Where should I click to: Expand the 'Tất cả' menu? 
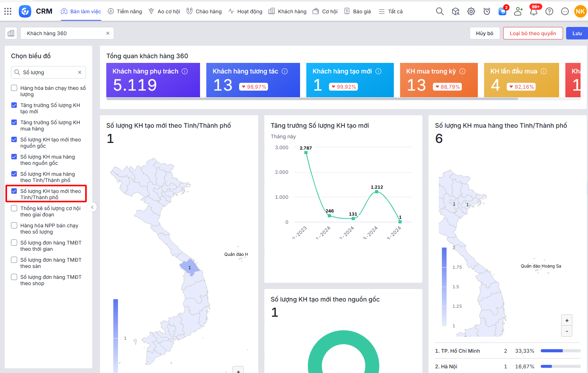pyautogui.click(x=391, y=11)
